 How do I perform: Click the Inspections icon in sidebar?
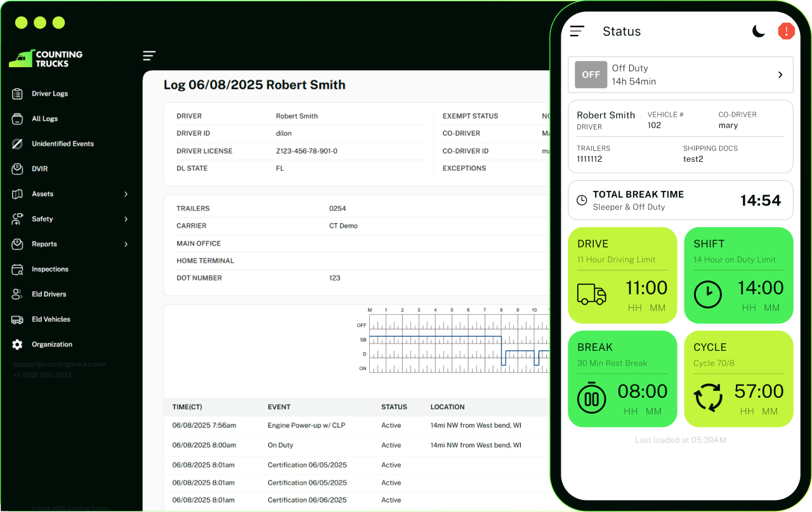[18, 270]
